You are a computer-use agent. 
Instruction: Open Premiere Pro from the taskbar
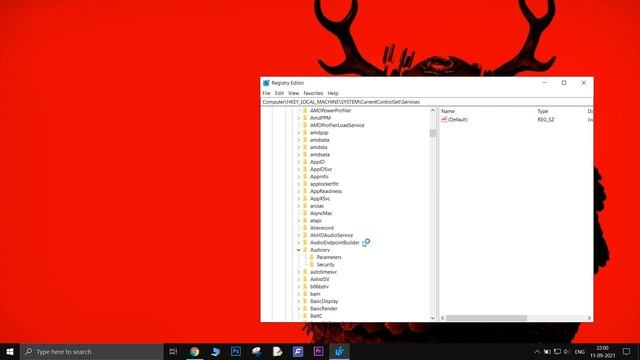318,351
